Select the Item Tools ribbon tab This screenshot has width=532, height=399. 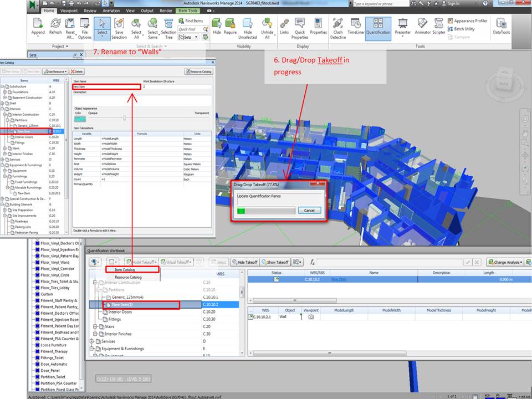188,11
